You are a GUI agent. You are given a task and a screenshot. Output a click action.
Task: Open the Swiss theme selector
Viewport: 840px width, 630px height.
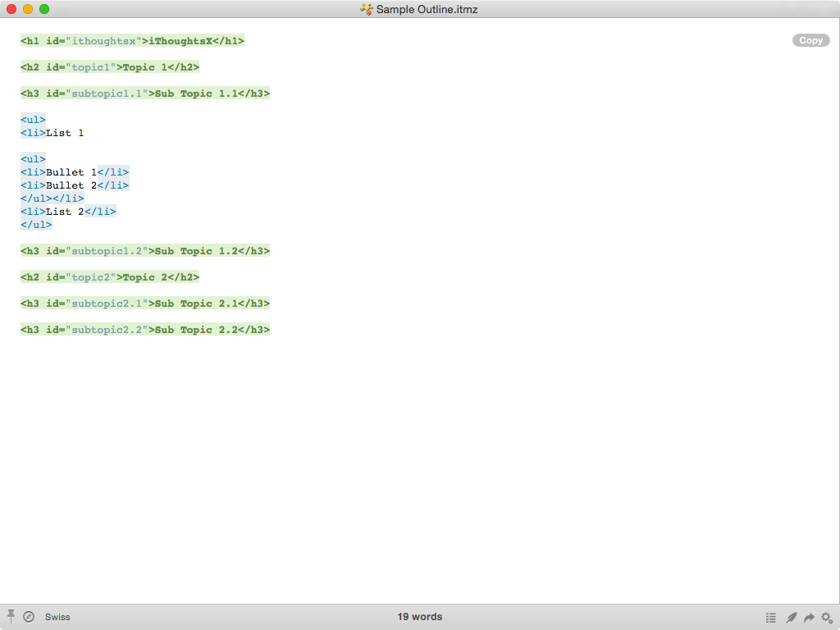57,617
